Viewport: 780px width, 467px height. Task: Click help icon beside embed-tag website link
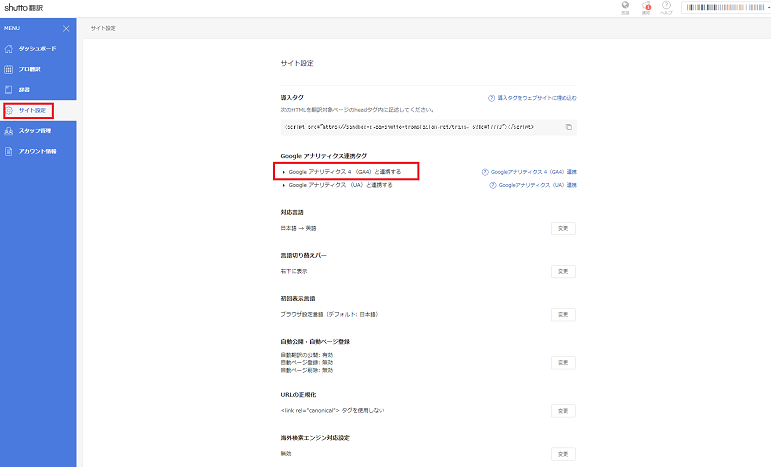click(x=491, y=98)
